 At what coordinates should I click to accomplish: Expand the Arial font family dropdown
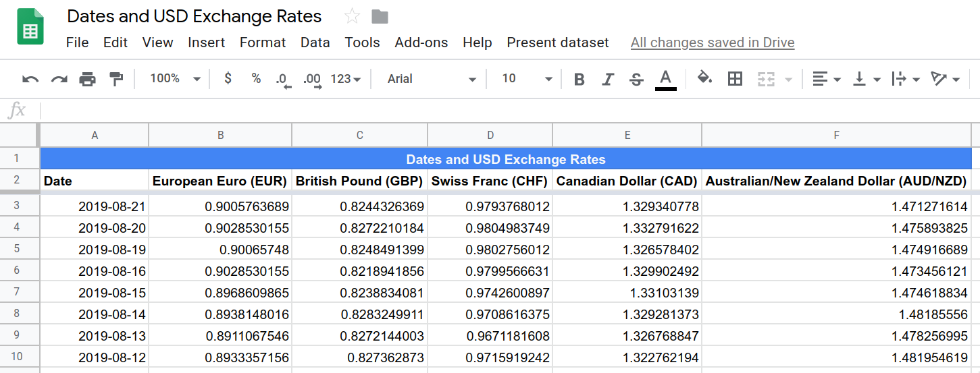pos(432,79)
